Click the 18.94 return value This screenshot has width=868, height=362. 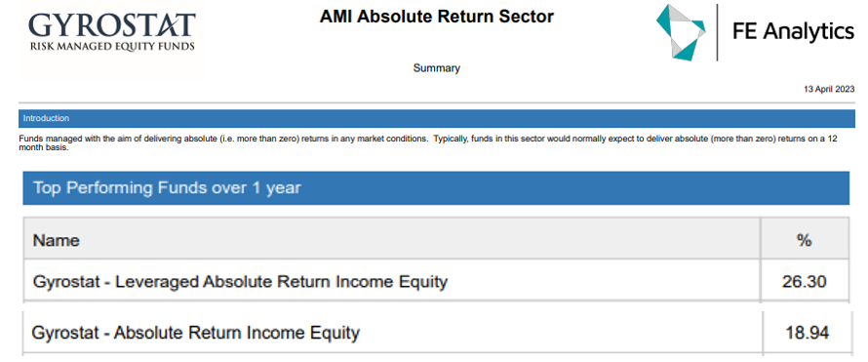(808, 334)
